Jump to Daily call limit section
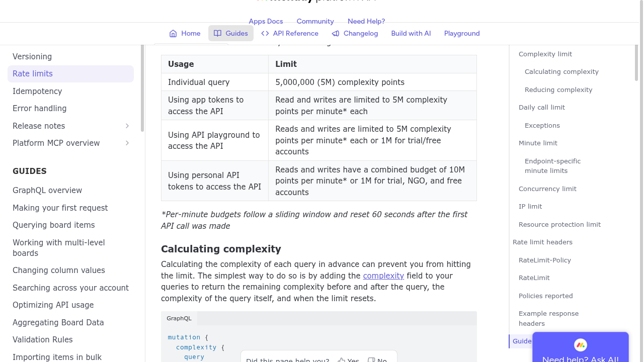This screenshot has width=644, height=362. pos(542,108)
